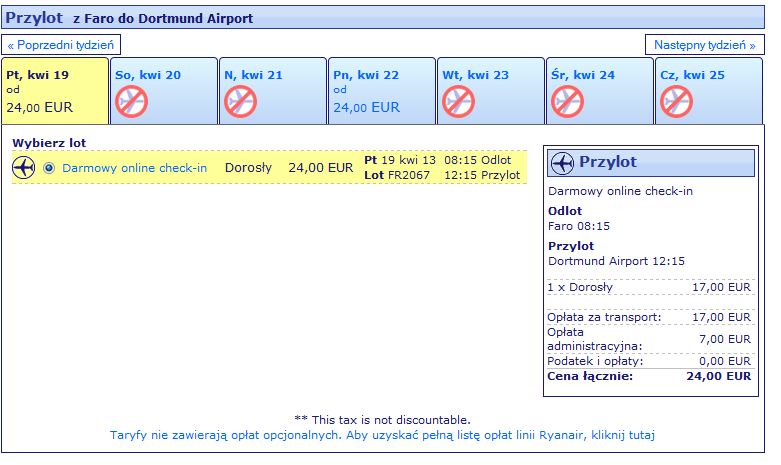The image size is (781, 465).
Task: Click 1 x Dorosły line in summary
Action: (649, 287)
